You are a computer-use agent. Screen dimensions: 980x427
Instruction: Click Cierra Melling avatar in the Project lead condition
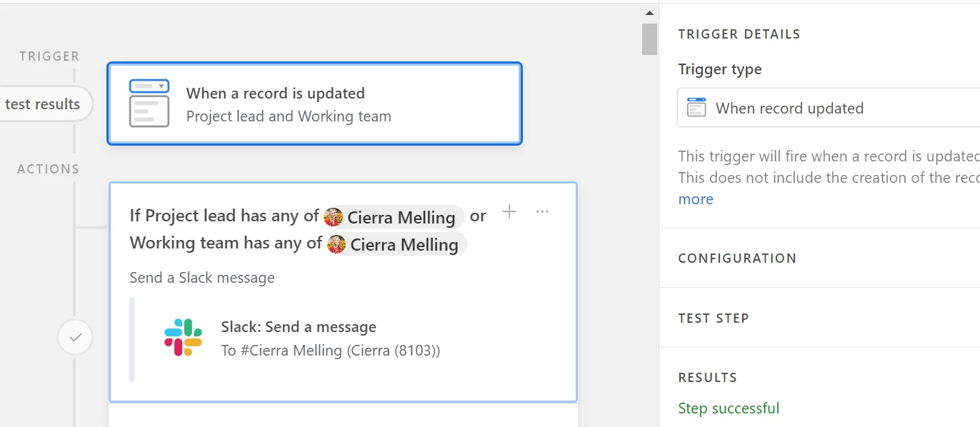(x=334, y=217)
